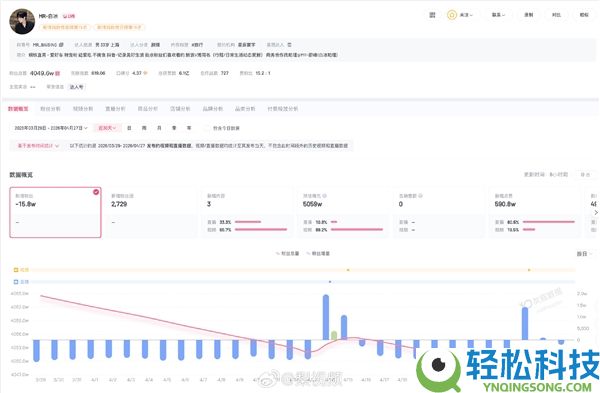Viewport: 600px width, 393px height.
Task: Click the pink badge next to the MR-白冰 name
Action: 69,16
